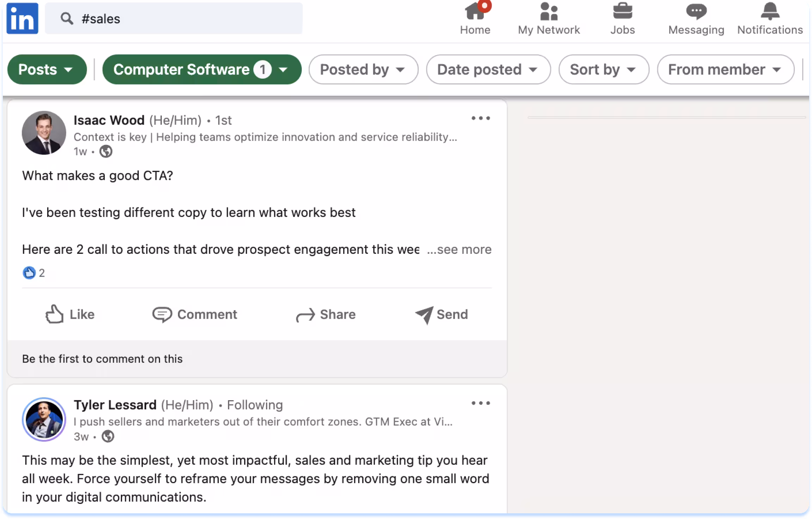
Task: Open Notifications bell icon
Action: coord(770,11)
